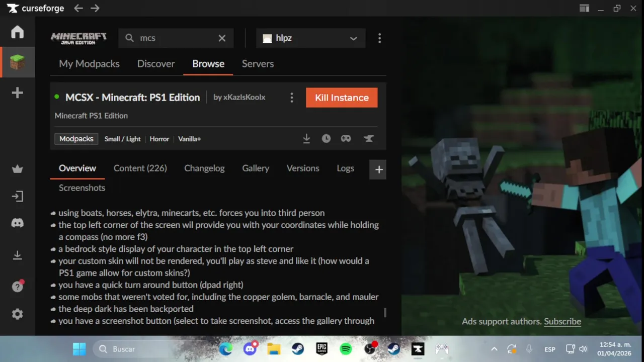Select the Minecraft grass block game icon

click(x=18, y=62)
